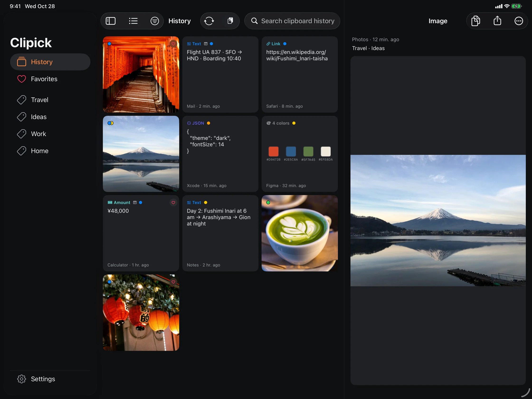Click the Favorites heart icon in sidebar

[22, 79]
